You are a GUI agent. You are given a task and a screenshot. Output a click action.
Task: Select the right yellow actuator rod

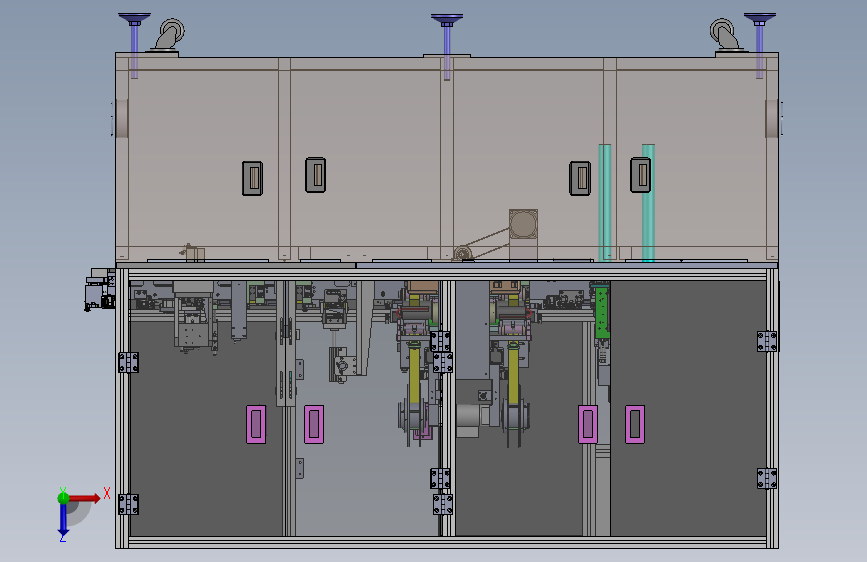click(x=513, y=373)
